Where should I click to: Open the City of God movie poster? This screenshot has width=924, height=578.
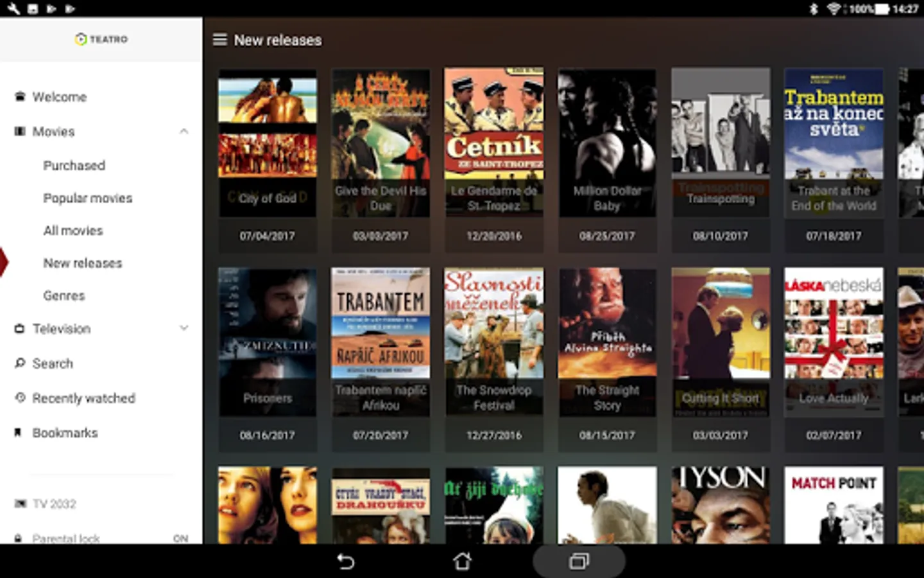pyautogui.click(x=268, y=143)
